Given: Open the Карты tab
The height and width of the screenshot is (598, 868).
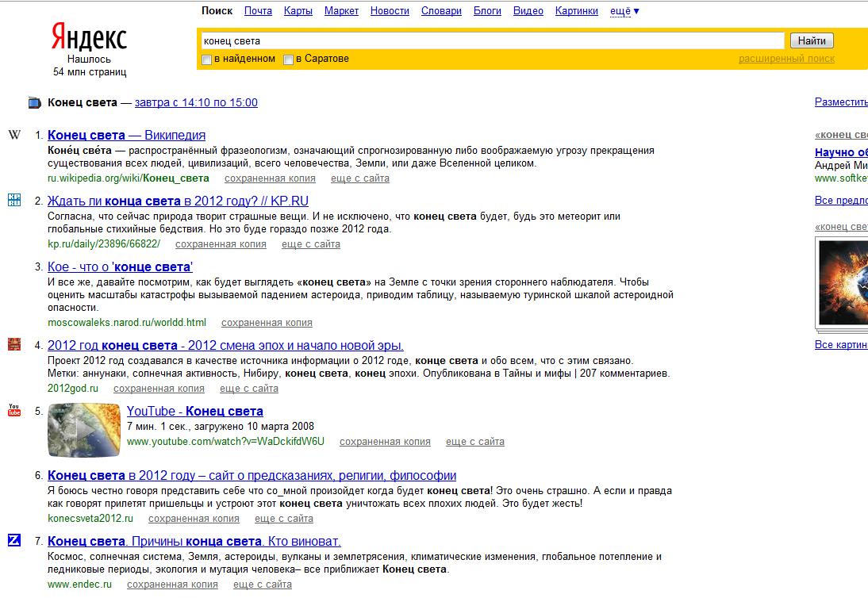Looking at the screenshot, I should point(298,11).
